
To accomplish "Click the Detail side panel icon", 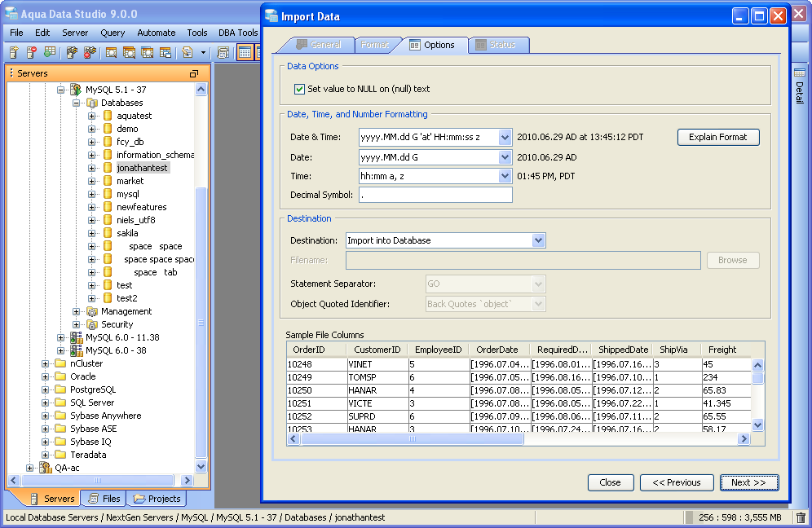I will 800,73.
